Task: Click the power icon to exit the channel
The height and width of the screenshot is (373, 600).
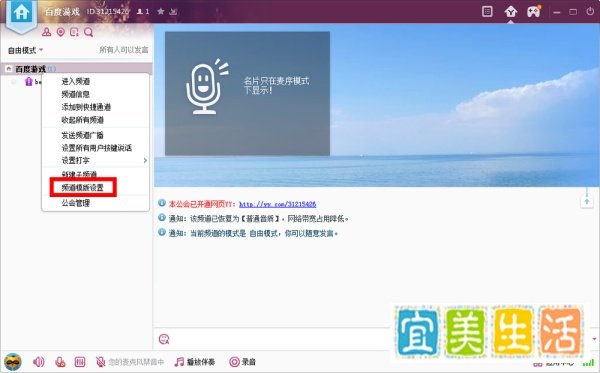Action: [x=590, y=12]
